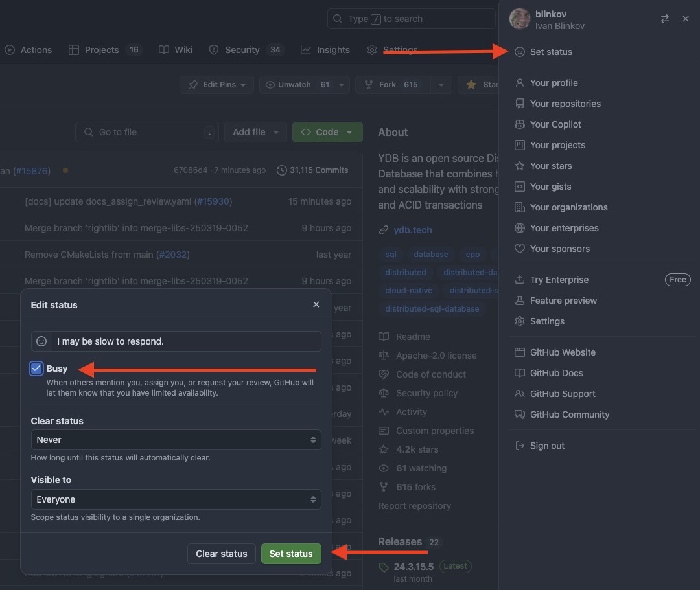
Task: Expand the green Code button dropdown
Action: click(x=327, y=132)
